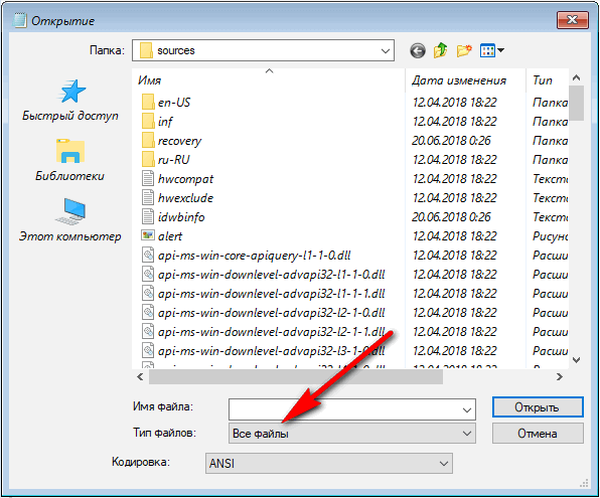The height and width of the screenshot is (498, 600).
Task: Create a new folder icon
Action: coord(464,50)
